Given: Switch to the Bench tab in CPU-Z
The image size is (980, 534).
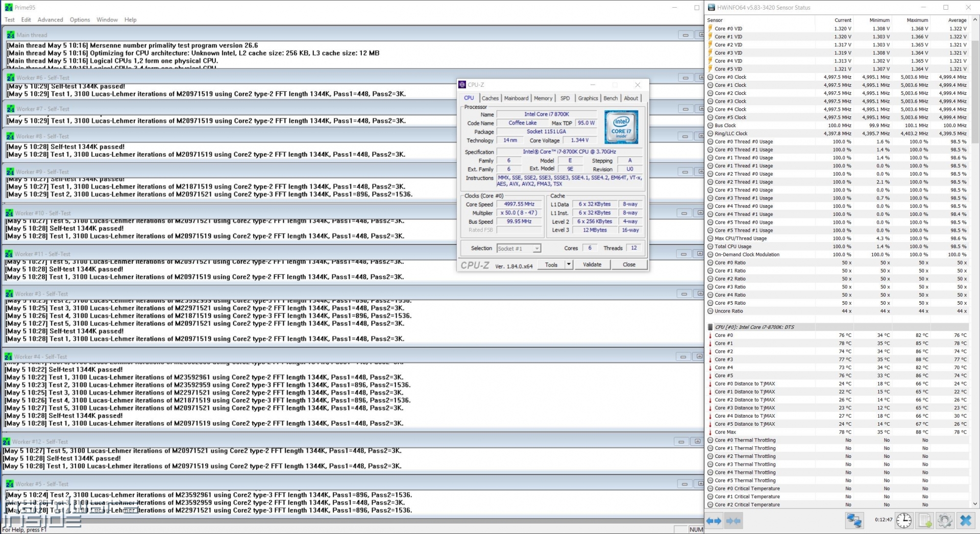Looking at the screenshot, I should [x=610, y=98].
